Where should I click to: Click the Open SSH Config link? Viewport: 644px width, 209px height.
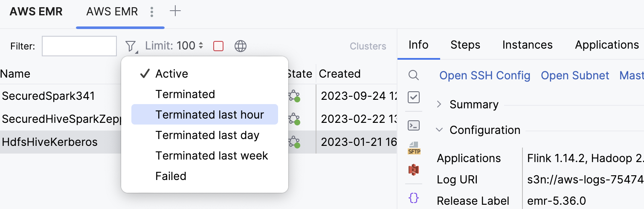(x=485, y=75)
